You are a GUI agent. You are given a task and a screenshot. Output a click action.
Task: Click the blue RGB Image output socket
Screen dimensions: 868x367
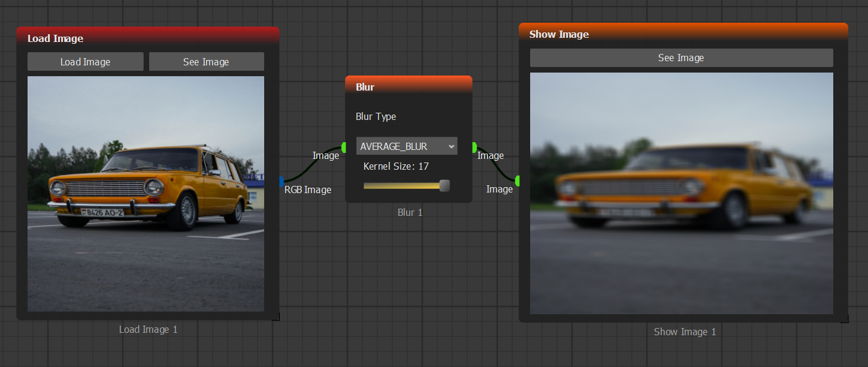tap(281, 181)
